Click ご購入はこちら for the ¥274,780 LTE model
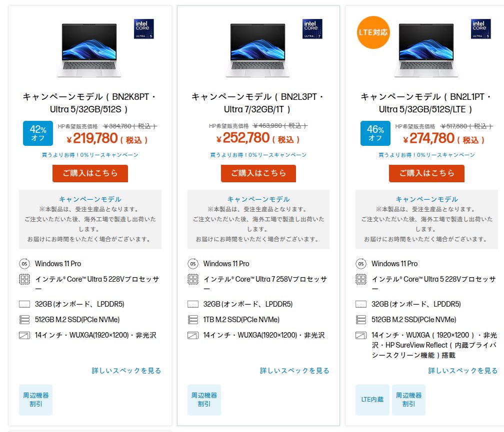This screenshot has width=504, height=432. point(426,173)
